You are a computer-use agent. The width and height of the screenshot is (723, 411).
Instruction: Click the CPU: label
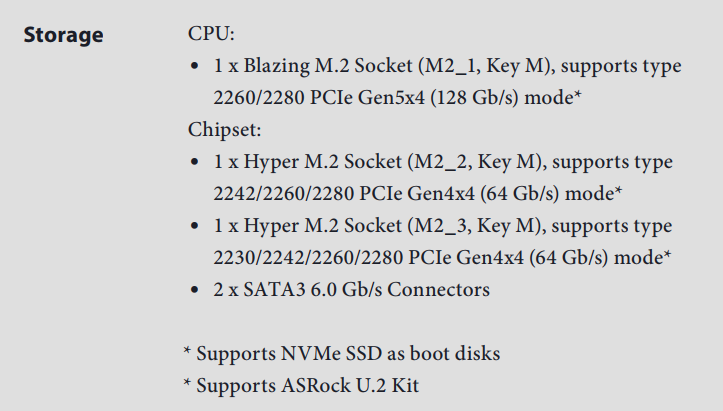point(211,35)
